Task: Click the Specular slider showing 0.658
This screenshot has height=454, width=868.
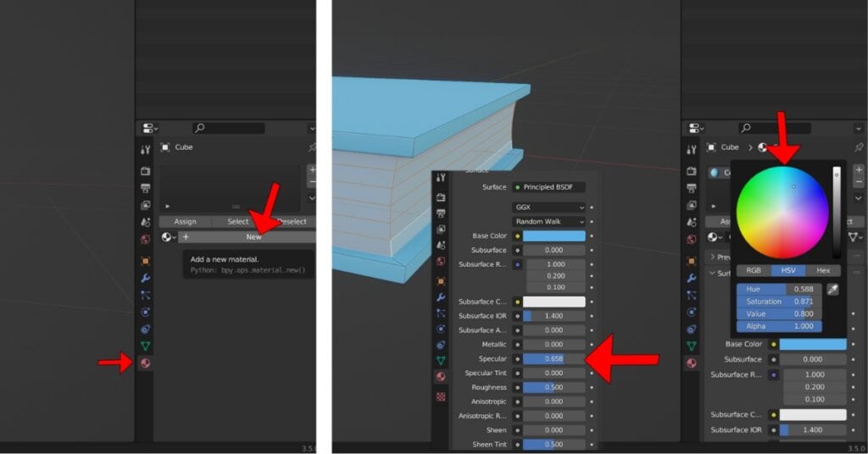Action: click(554, 359)
